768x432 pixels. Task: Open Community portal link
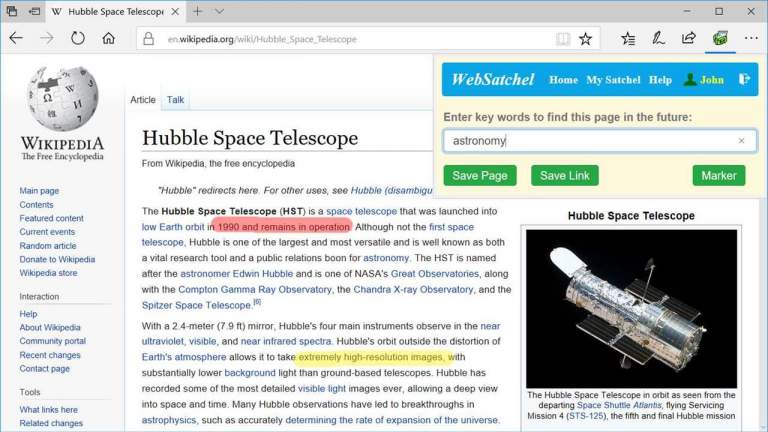click(x=52, y=341)
